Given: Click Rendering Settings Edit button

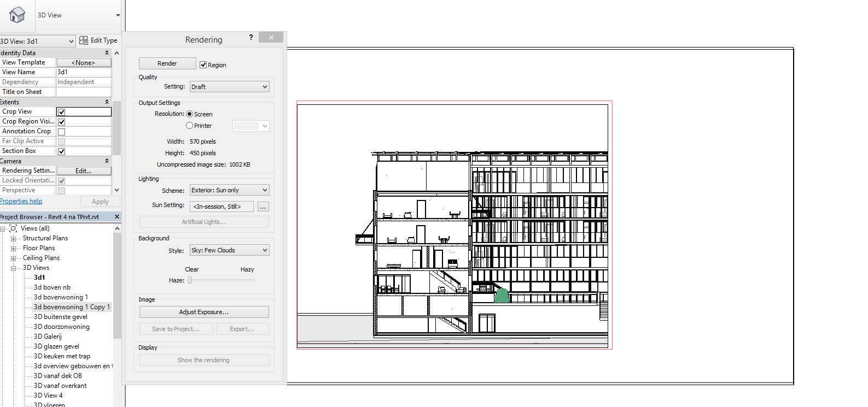Looking at the screenshot, I should (x=84, y=171).
